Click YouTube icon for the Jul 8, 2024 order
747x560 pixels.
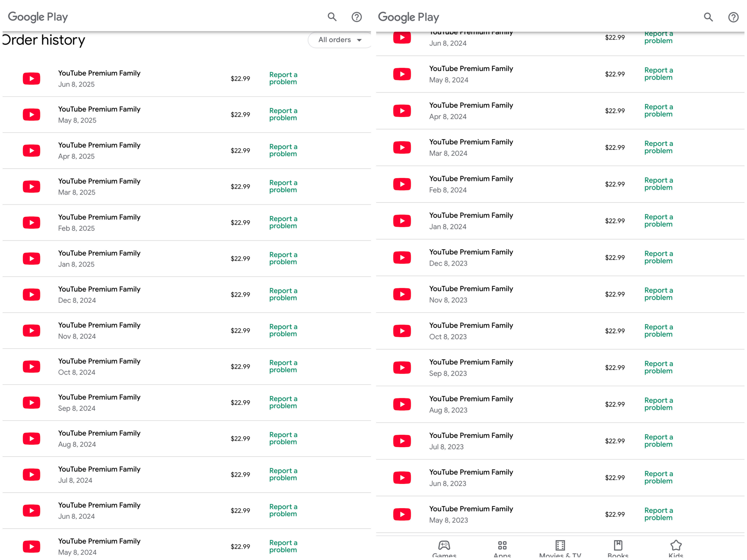click(31, 475)
